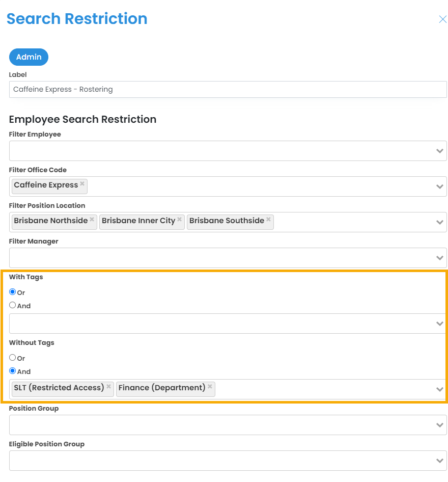Remove the SLT (Restricted Access) tag
The width and height of the screenshot is (448, 482).
coord(108,387)
